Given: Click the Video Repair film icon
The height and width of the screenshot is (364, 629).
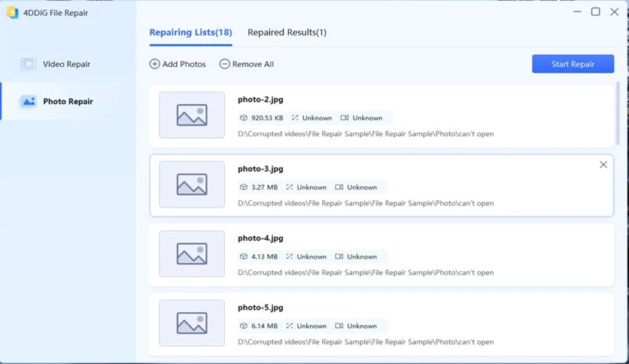Looking at the screenshot, I should click(29, 64).
